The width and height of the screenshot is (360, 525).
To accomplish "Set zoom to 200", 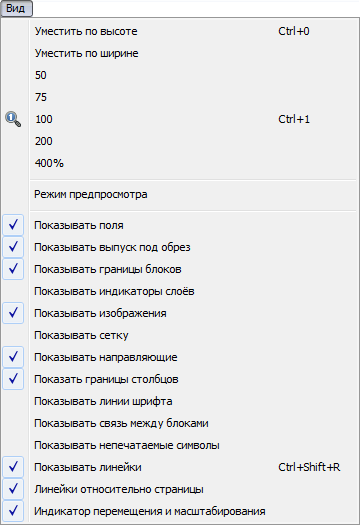I will click(x=179, y=141).
